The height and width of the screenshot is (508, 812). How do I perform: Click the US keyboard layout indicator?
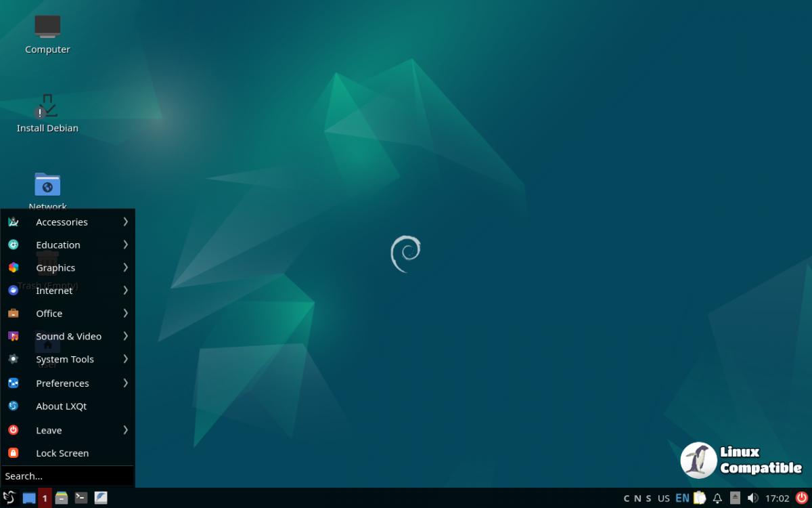pyautogui.click(x=664, y=499)
